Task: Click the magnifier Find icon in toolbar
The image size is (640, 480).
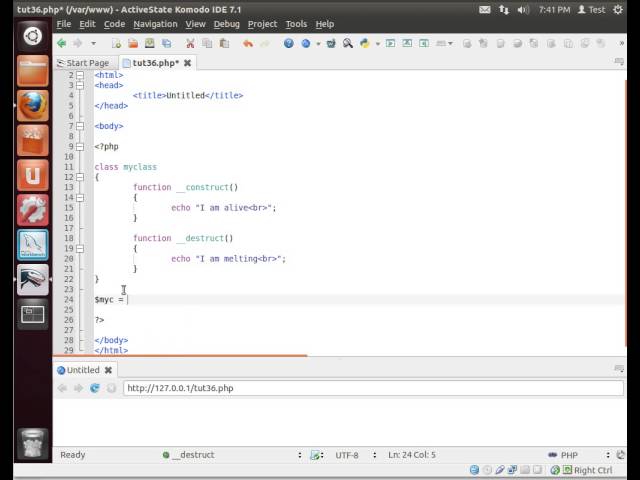Action: pyautogui.click(x=348, y=43)
